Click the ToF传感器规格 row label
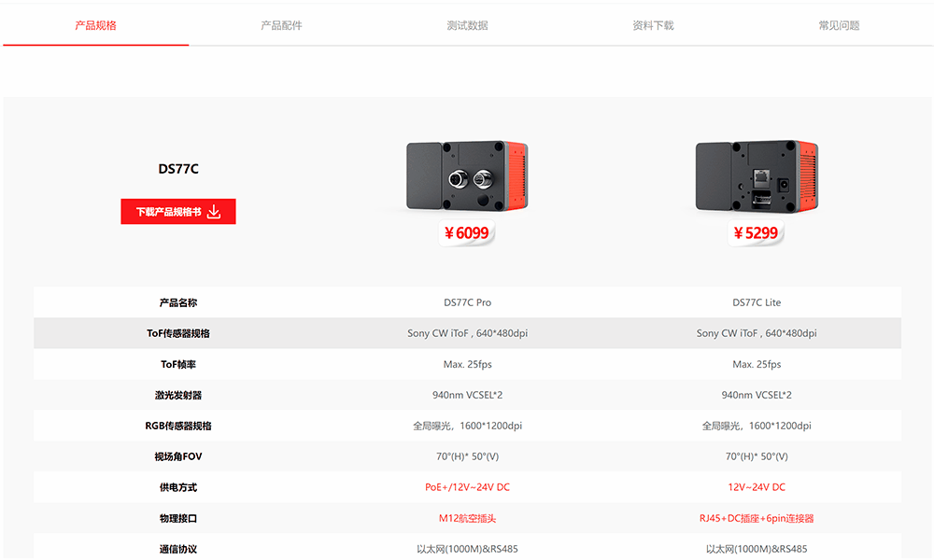The image size is (934, 560). 178,333
